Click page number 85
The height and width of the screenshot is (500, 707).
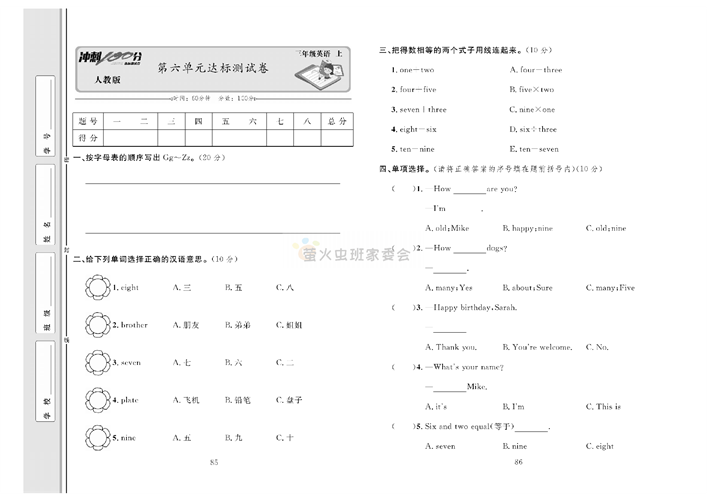214,462
